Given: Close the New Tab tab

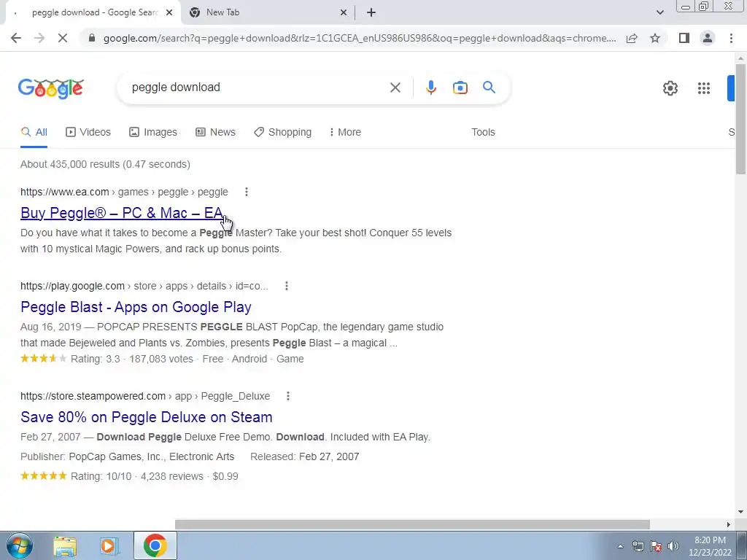Looking at the screenshot, I should coord(344,13).
